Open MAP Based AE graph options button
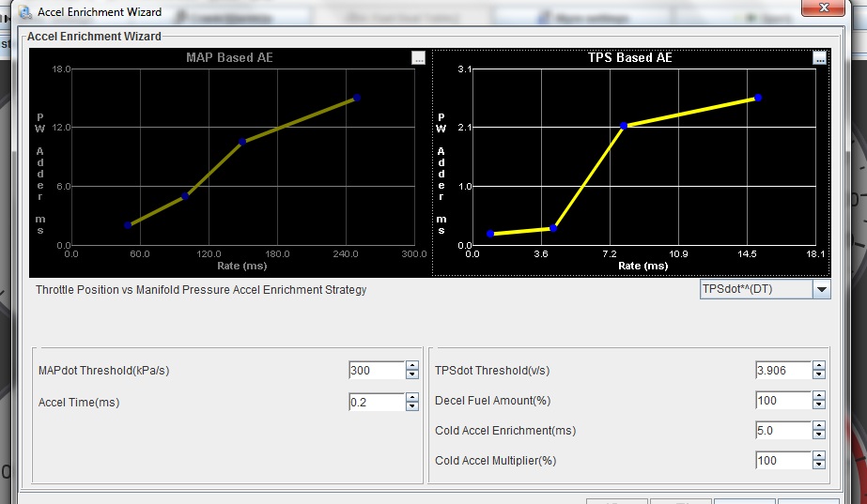Screen dimensions: 867x504 [419, 57]
